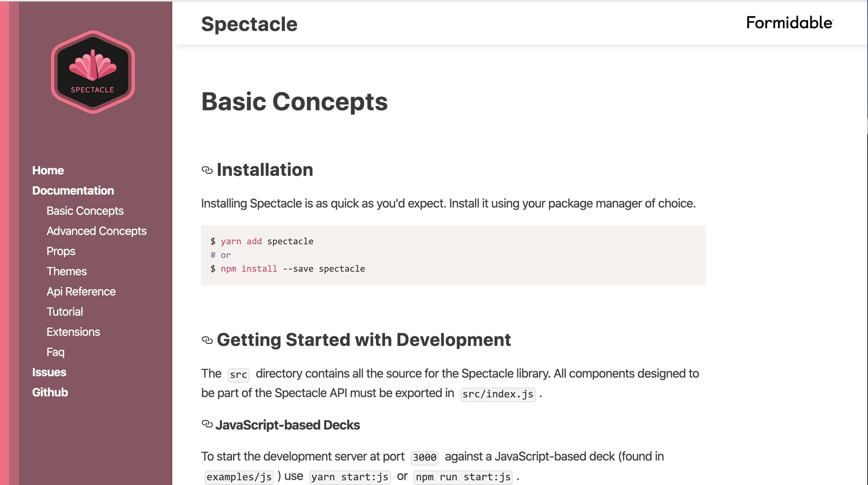Select Basic Concepts sidebar link

pos(85,211)
